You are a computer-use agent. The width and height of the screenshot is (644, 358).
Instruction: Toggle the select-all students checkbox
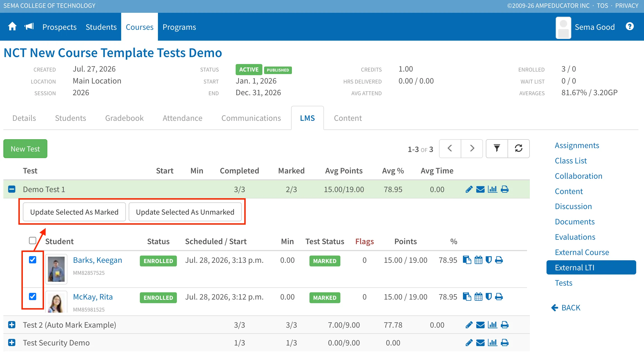click(33, 240)
